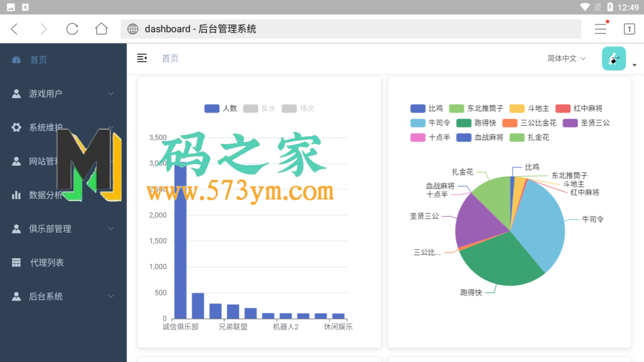Click the user icon next to 游戏用户

click(x=16, y=94)
